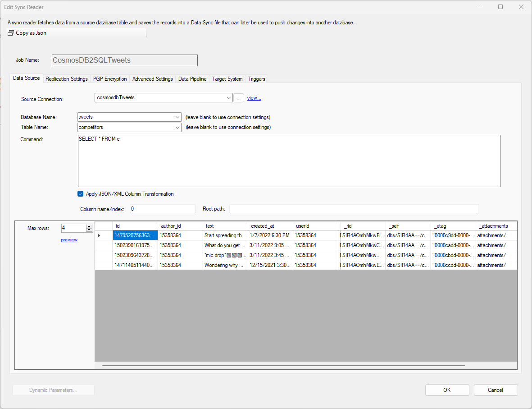Image resolution: width=532 pixels, height=409 pixels.
Task: Click the _etag column header
Action: 454,226
